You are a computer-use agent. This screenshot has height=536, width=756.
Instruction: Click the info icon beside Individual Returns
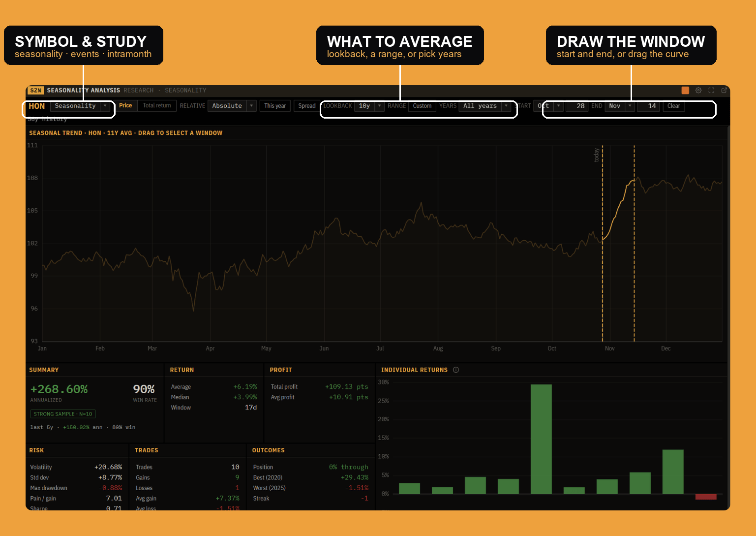pyautogui.click(x=456, y=370)
